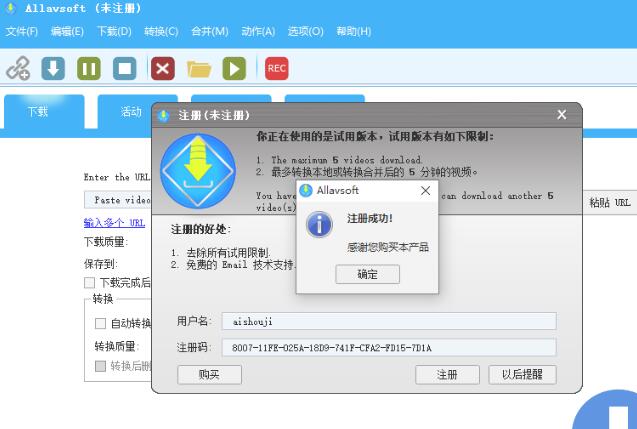The height and width of the screenshot is (429, 637).
Task: Click the 以后提醒 button
Action: (x=522, y=374)
